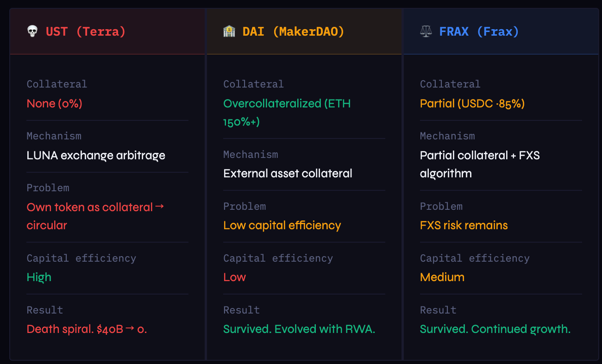Click the Collateral label in FRAX card
The height and width of the screenshot is (364, 602).
coord(450,84)
